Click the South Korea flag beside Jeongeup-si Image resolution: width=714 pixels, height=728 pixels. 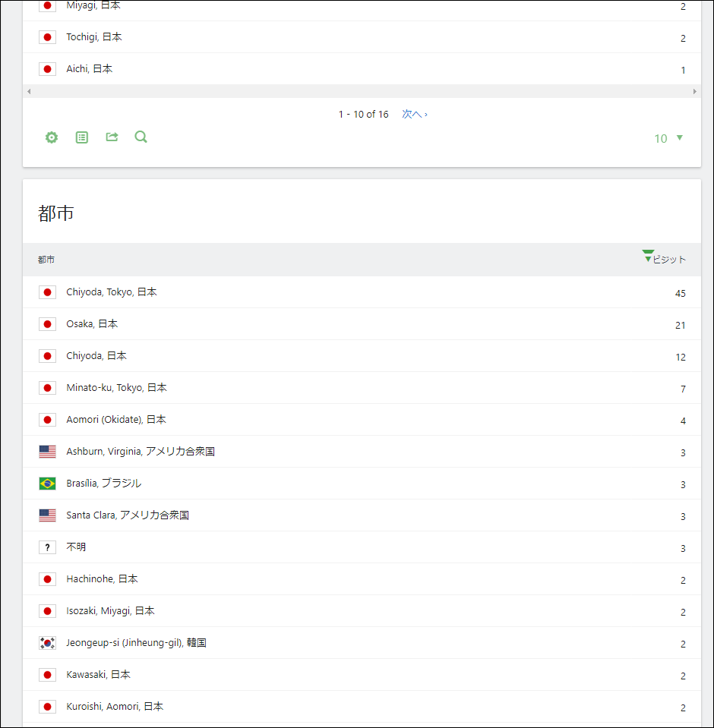(47, 643)
